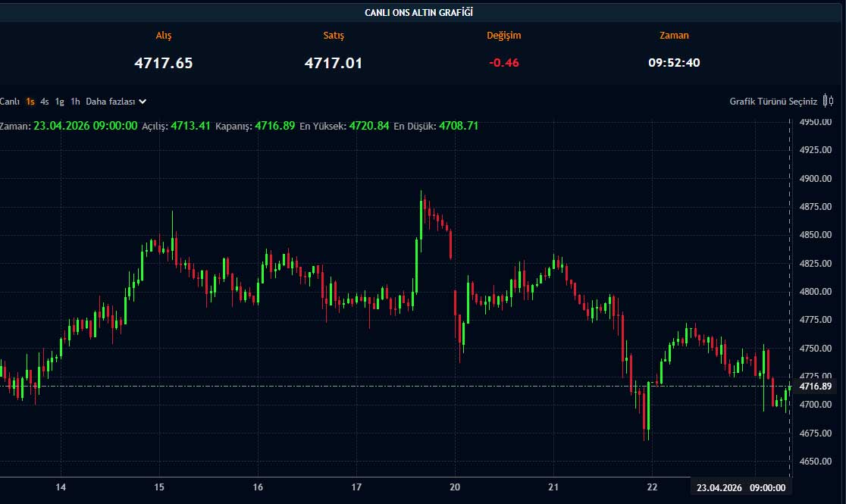Click the 23.04.2026 date label on time axis
Image resolution: width=846 pixels, height=504 pixels.
(719, 487)
